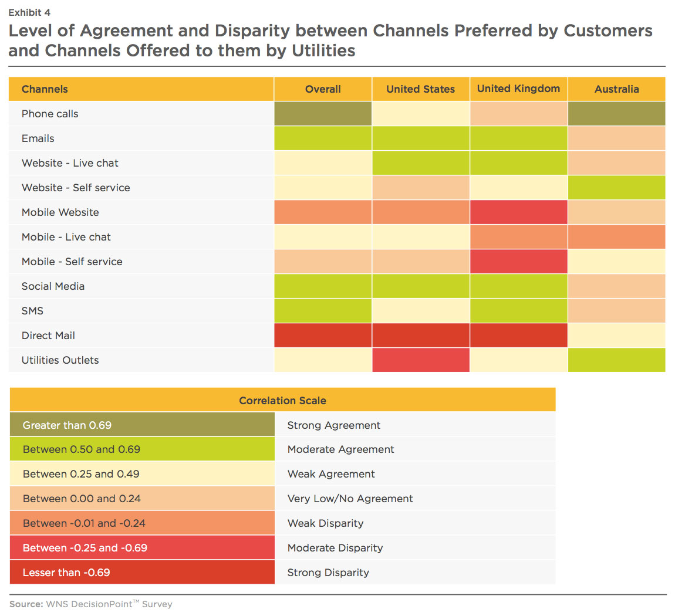Select the 'United States' column header
The image size is (675, 616).
point(421,89)
